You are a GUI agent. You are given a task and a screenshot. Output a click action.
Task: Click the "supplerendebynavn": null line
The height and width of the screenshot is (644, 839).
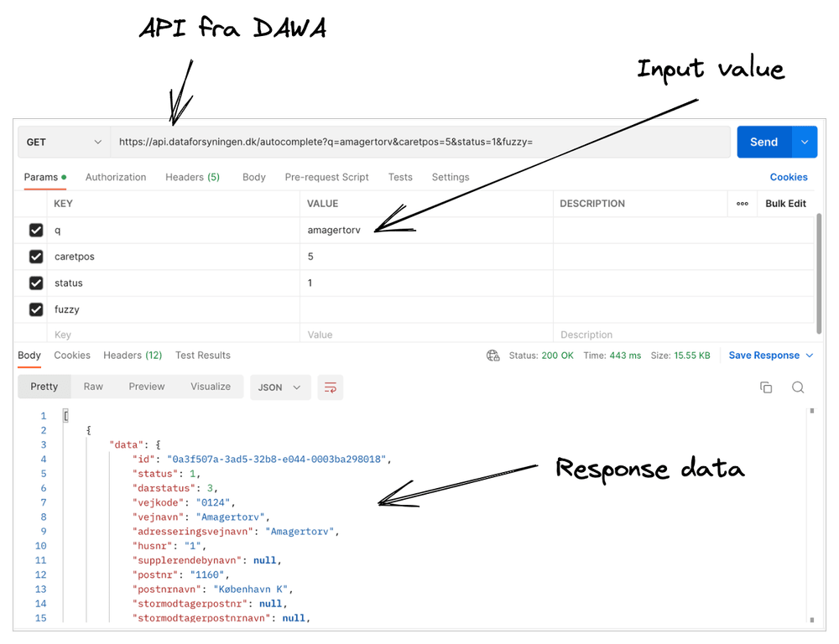[206, 560]
